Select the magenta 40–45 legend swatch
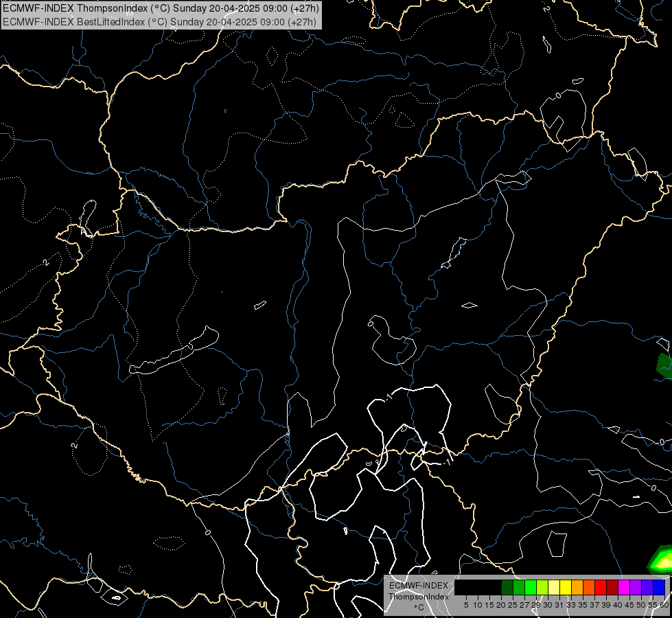 [624, 587]
